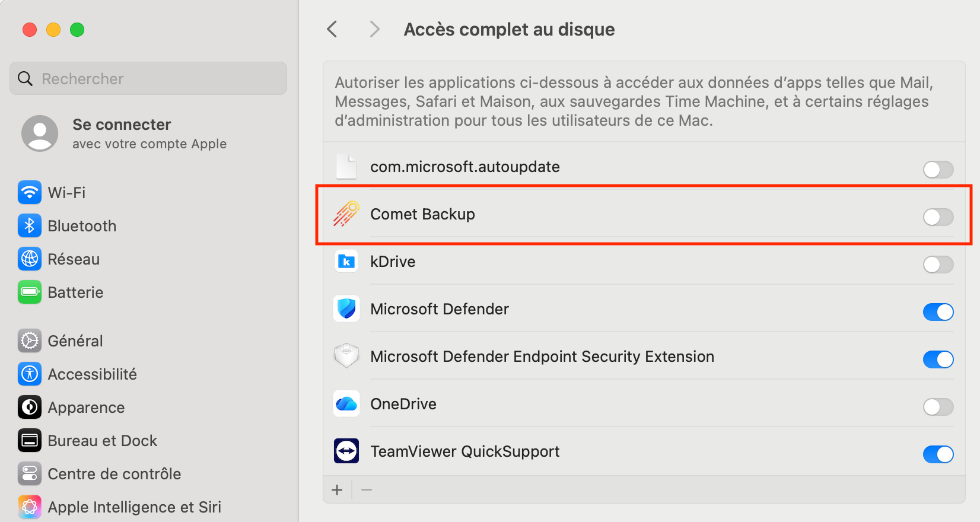Disable Microsoft Defender disk access toggle

pos(938,312)
